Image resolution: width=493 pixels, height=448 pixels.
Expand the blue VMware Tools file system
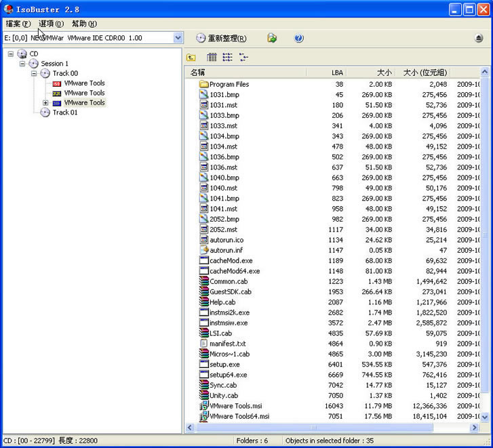pyautogui.click(x=45, y=103)
